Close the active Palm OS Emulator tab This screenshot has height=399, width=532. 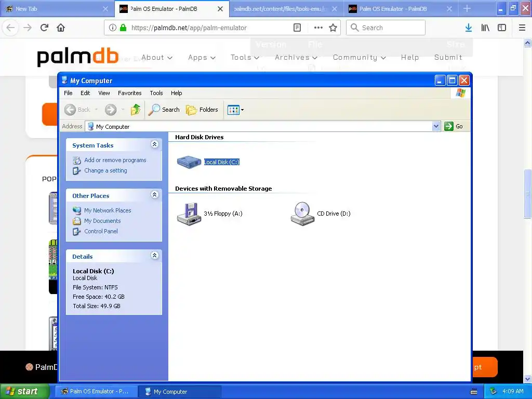tap(220, 9)
